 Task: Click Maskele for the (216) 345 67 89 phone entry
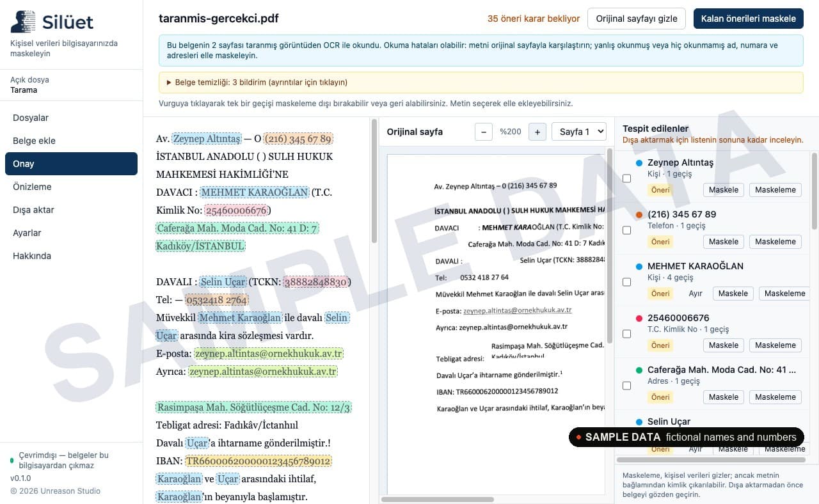coord(724,242)
